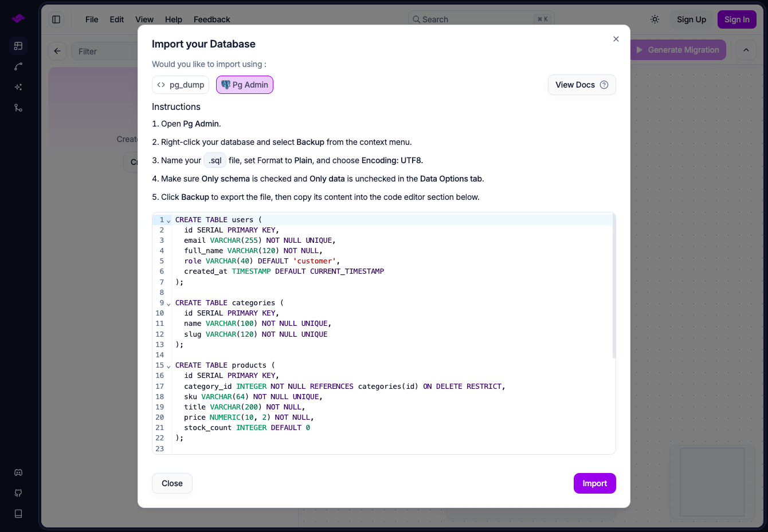Click the purple app logo in the sidebar
This screenshot has width=768, height=532.
click(x=18, y=19)
